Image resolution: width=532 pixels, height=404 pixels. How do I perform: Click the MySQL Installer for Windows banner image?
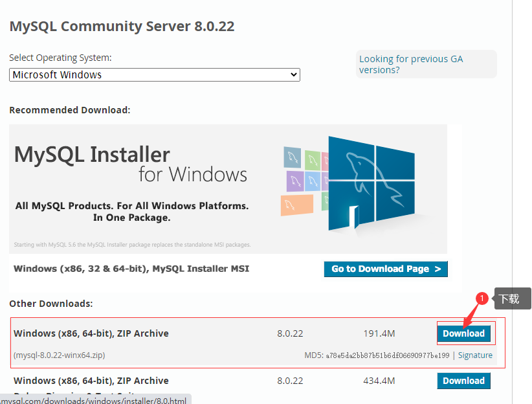[228, 189]
